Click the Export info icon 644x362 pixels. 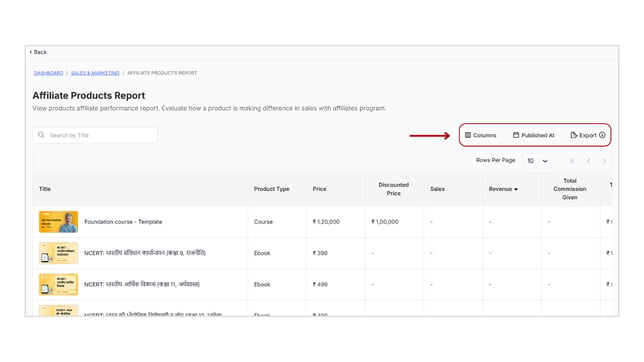602,135
